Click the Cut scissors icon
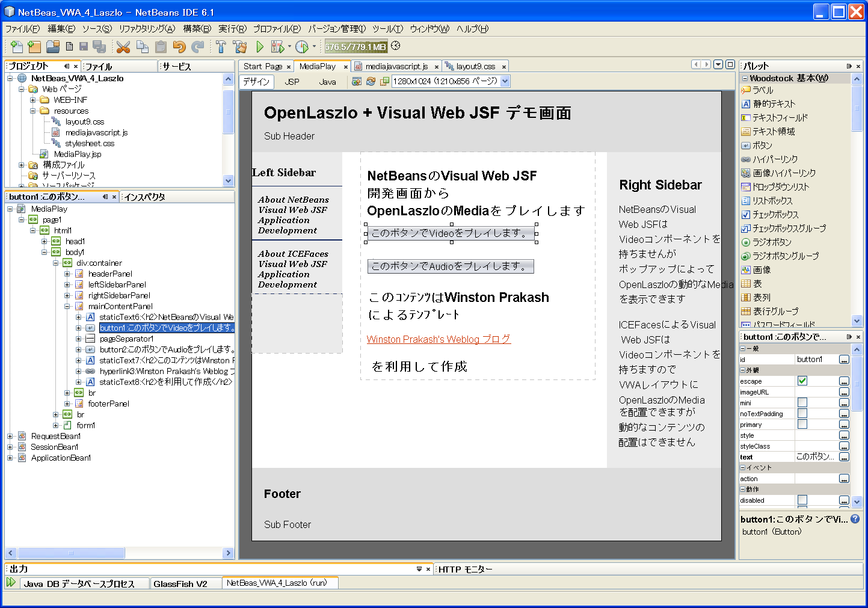 [123, 47]
